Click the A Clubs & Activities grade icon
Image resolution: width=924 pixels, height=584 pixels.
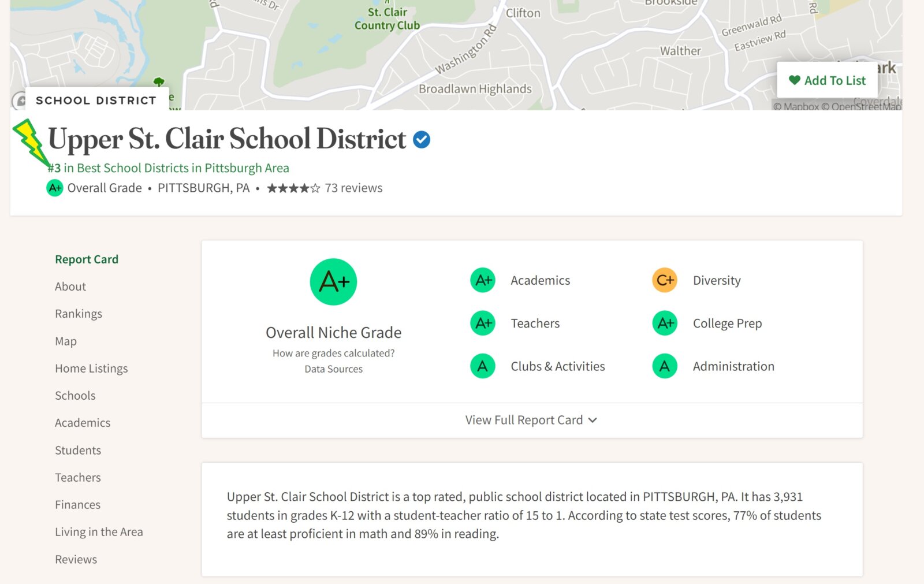(x=483, y=366)
